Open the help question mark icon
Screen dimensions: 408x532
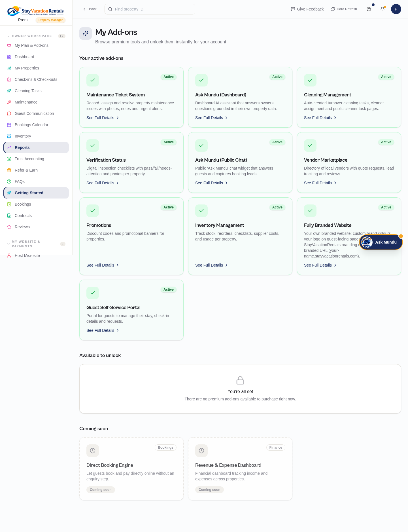click(369, 9)
